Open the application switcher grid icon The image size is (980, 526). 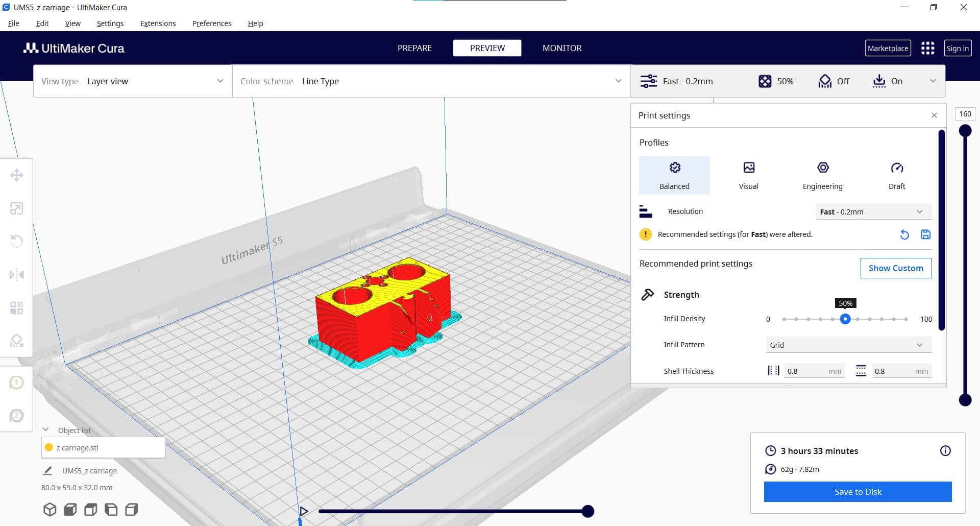tap(927, 48)
